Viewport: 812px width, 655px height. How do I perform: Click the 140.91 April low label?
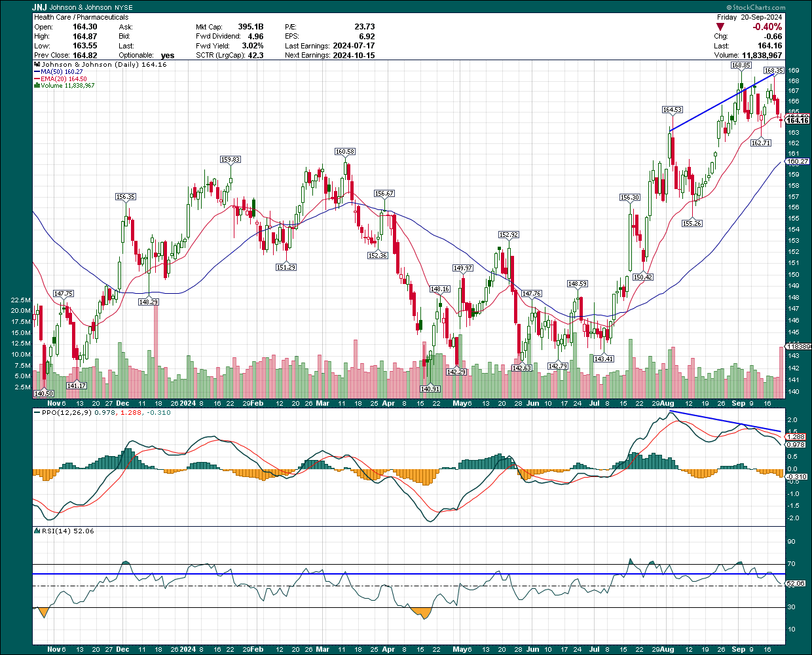[x=430, y=389]
